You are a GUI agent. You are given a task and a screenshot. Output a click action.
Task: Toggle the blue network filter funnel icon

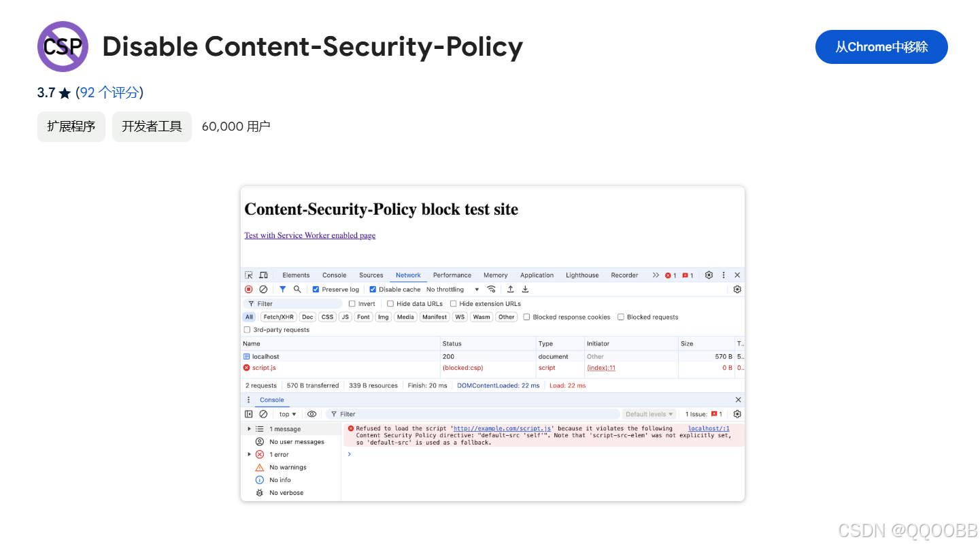click(x=283, y=290)
